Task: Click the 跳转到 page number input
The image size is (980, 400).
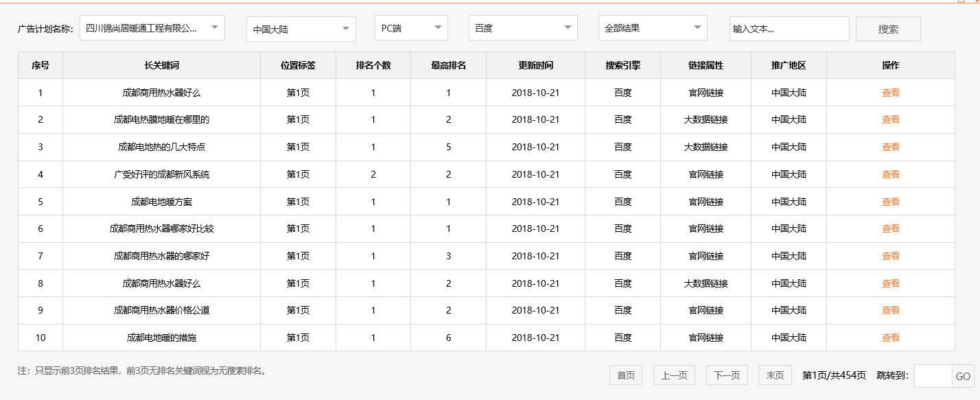Action: (x=933, y=375)
